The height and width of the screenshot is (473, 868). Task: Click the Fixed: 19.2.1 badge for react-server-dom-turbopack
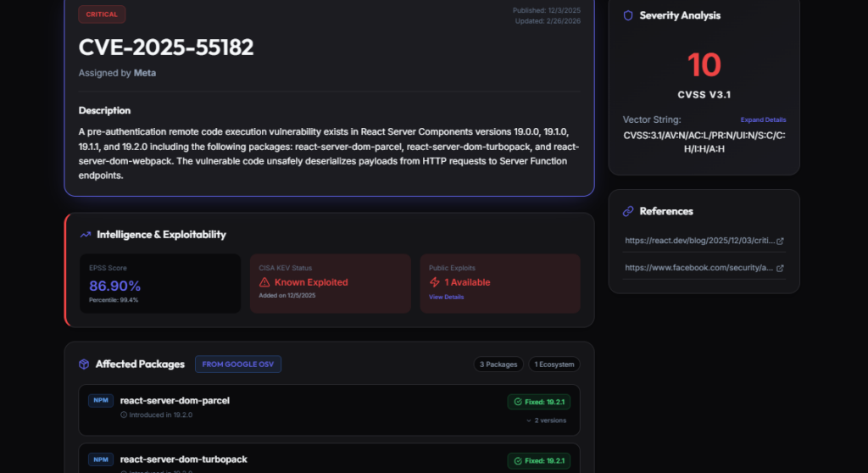[x=538, y=461]
